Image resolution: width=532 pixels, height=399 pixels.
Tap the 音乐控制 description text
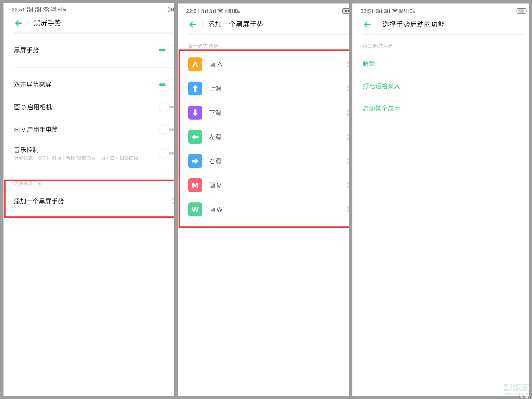tap(76, 158)
